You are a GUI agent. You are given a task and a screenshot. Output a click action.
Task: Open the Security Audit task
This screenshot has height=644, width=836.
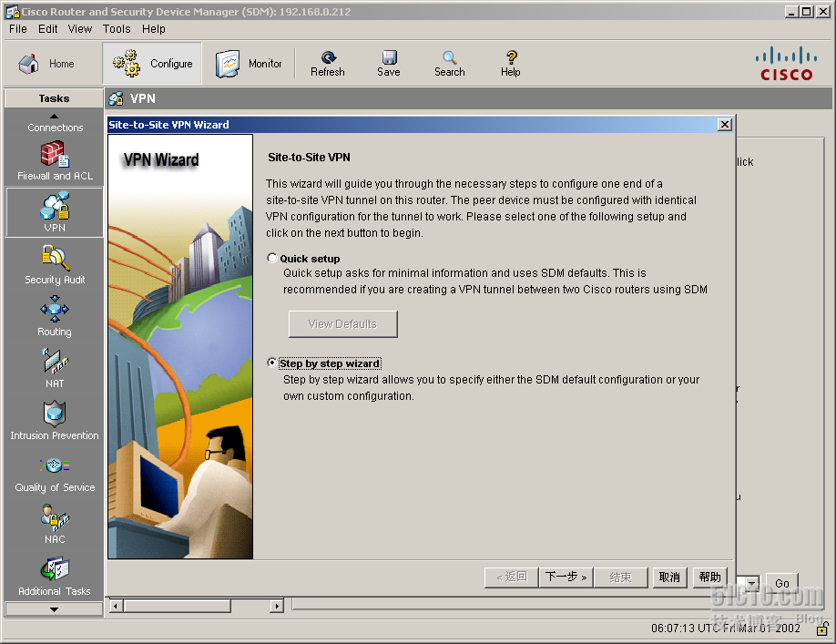click(55, 264)
